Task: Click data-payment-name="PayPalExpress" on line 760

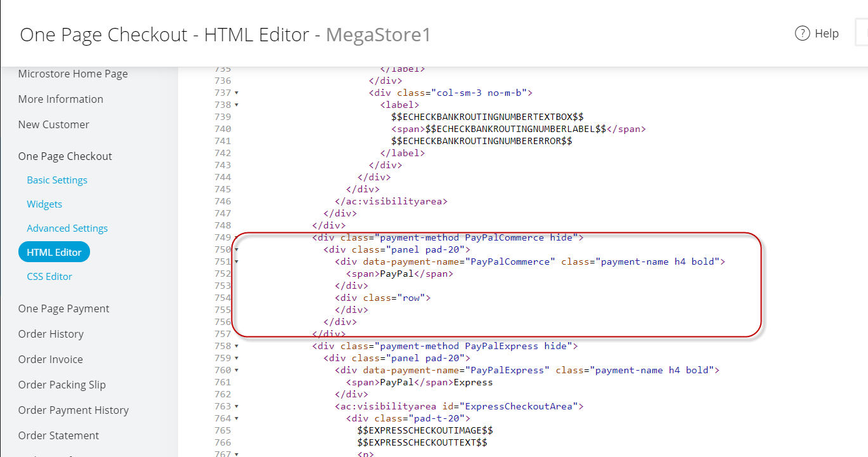Action: [457, 370]
